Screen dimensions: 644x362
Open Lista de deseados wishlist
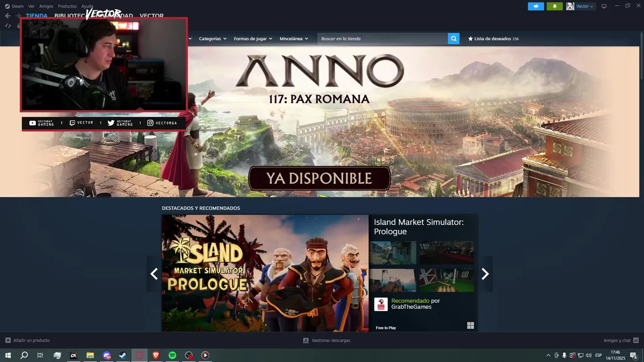pos(493,39)
